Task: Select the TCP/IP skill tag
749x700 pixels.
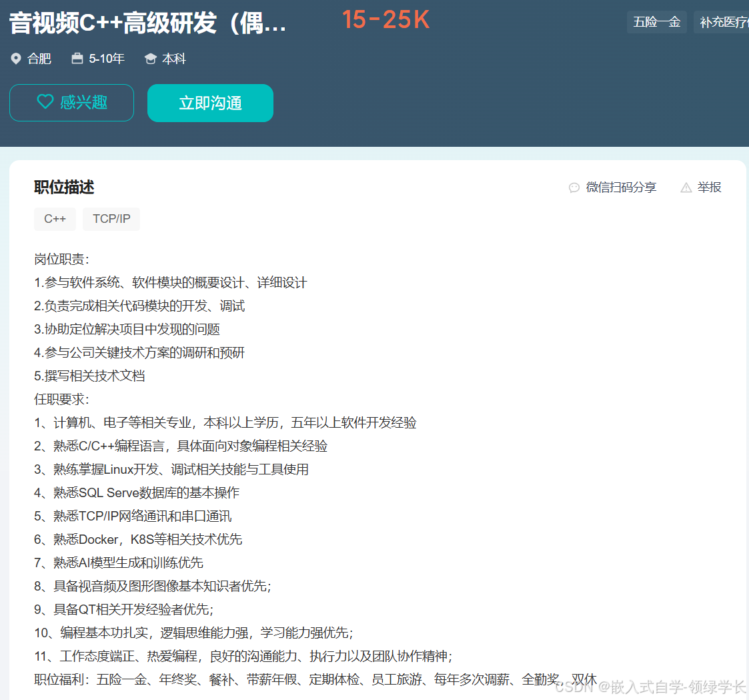Action: click(x=111, y=219)
